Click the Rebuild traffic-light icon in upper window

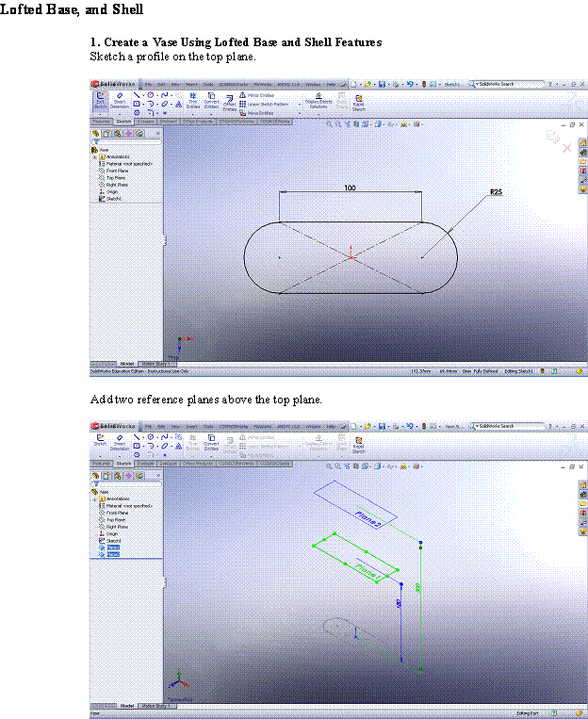(424, 85)
